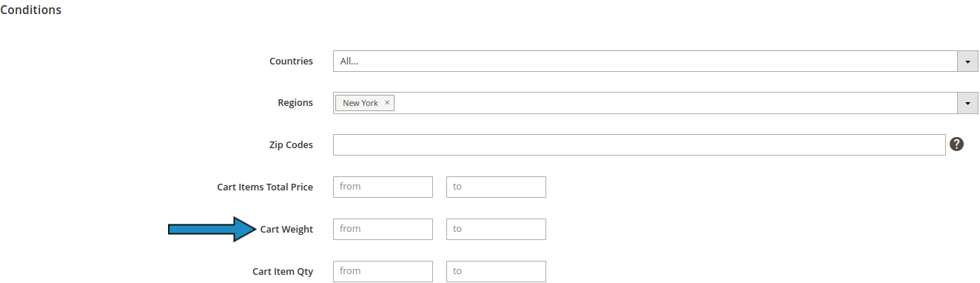Remove the New York region tag
The width and height of the screenshot is (980, 283).
coord(387,103)
